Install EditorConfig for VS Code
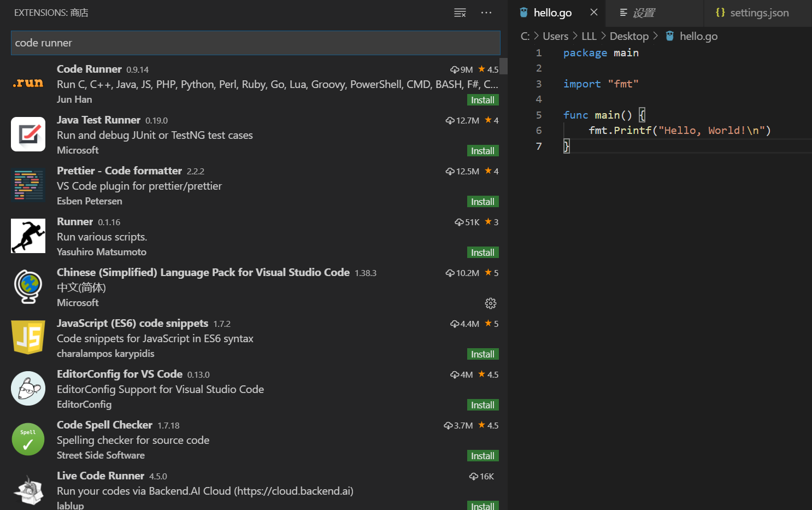 pyautogui.click(x=483, y=405)
